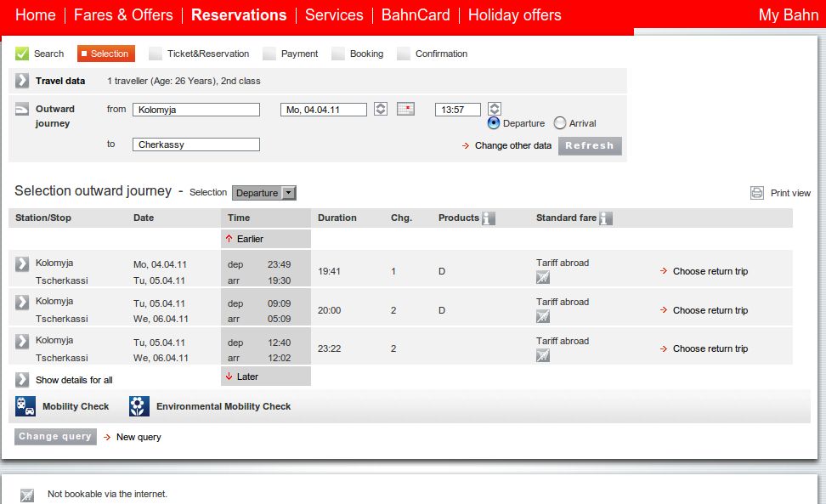Open My Bahn
This screenshot has height=504, width=826.
click(x=789, y=14)
